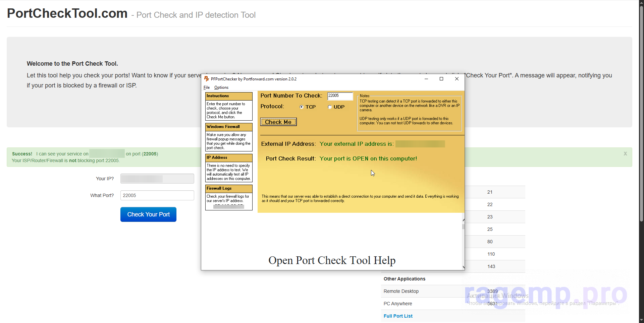644x323 pixels.
Task: Click the Other Applications heading
Action: click(x=405, y=279)
